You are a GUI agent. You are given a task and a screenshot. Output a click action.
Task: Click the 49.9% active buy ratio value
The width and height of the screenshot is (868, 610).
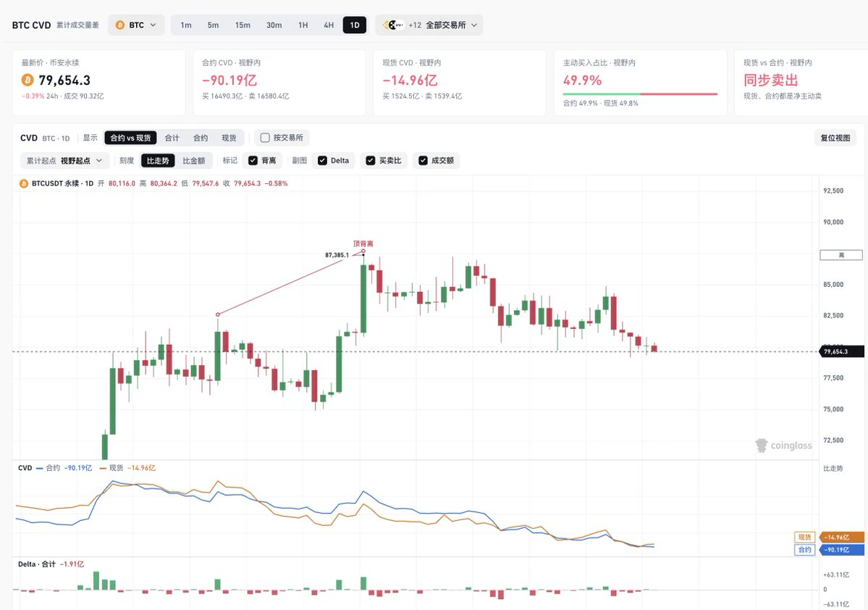coord(582,80)
